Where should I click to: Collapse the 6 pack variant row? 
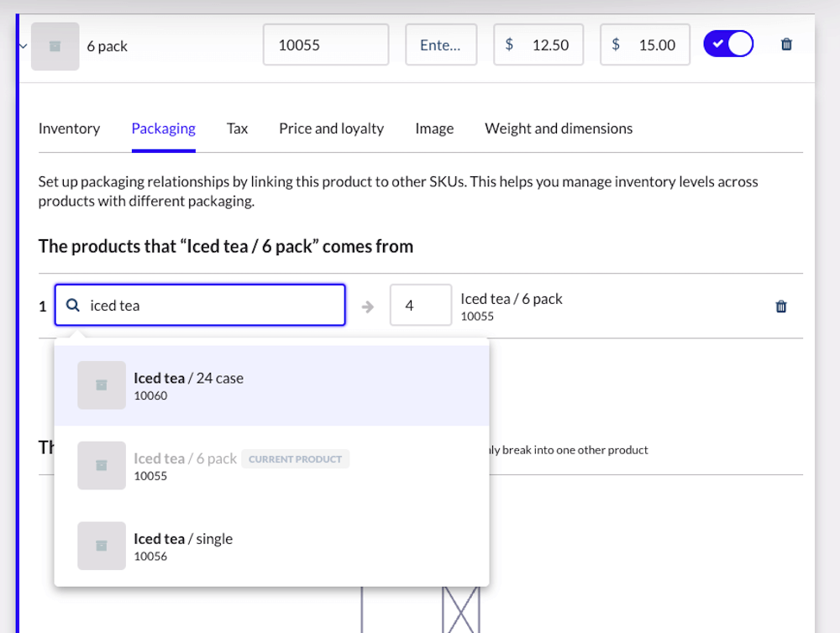tap(24, 46)
